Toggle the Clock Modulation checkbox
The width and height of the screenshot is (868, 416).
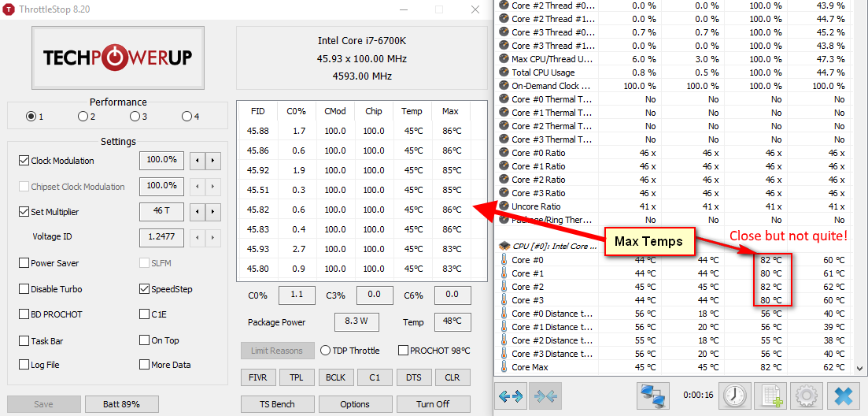(24, 161)
